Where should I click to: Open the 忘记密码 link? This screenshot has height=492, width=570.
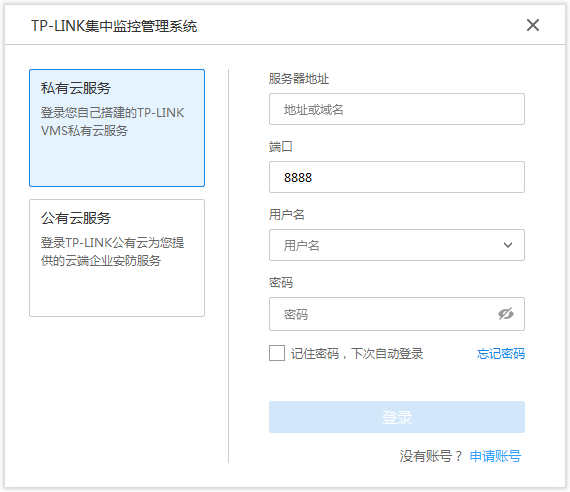(x=501, y=353)
